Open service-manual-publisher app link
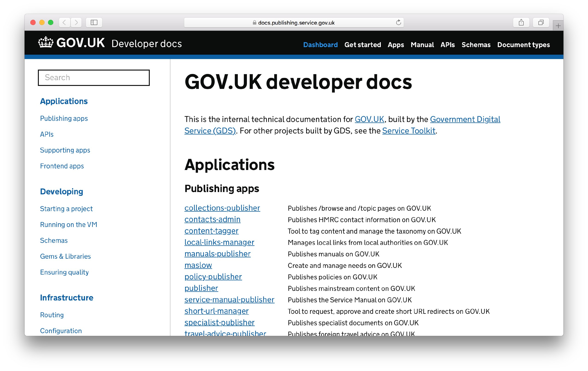 click(229, 300)
